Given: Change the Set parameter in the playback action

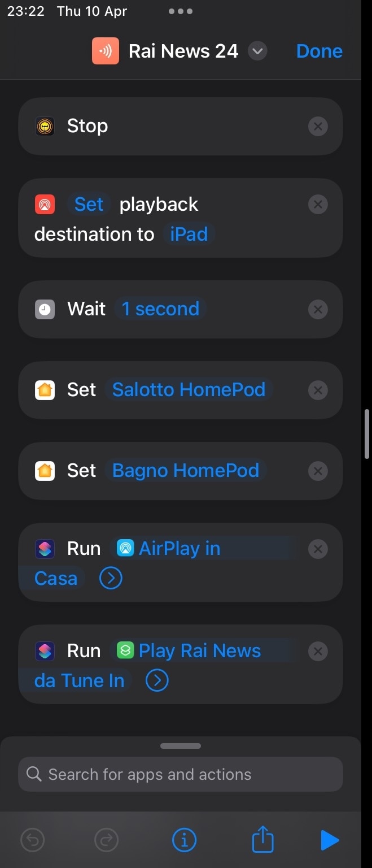Looking at the screenshot, I should (x=89, y=204).
